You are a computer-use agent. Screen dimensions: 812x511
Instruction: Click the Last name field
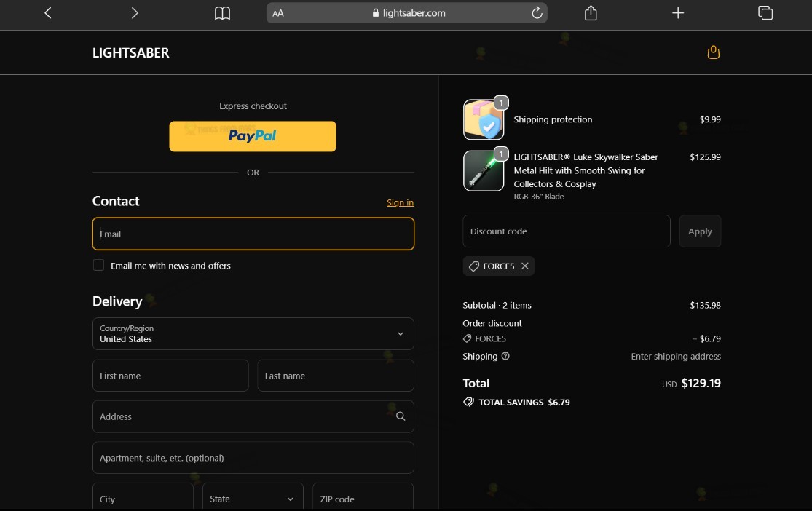point(336,376)
